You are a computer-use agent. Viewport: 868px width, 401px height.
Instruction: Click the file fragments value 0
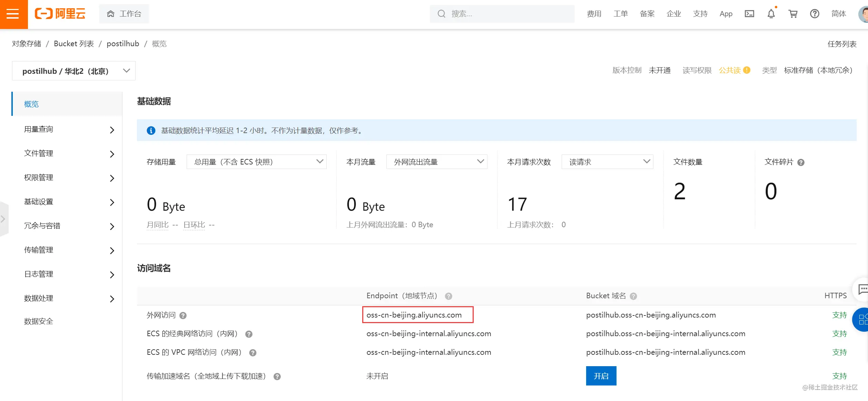pos(771,191)
